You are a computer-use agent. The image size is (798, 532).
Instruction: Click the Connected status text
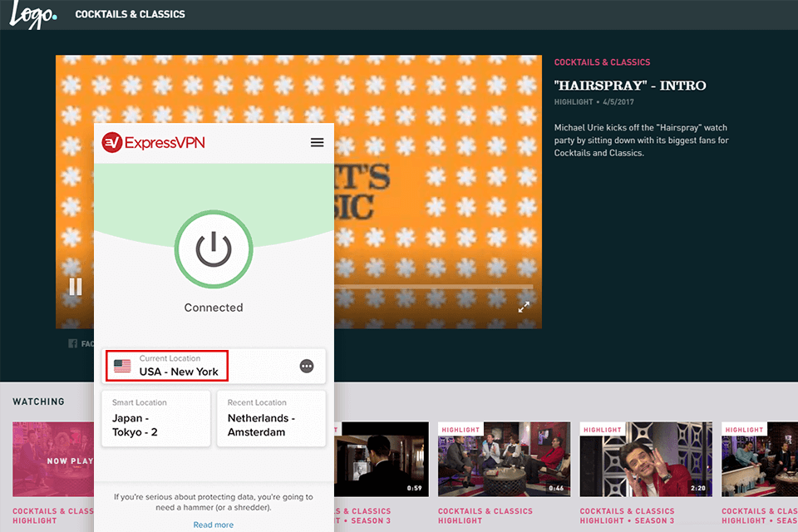tap(214, 308)
